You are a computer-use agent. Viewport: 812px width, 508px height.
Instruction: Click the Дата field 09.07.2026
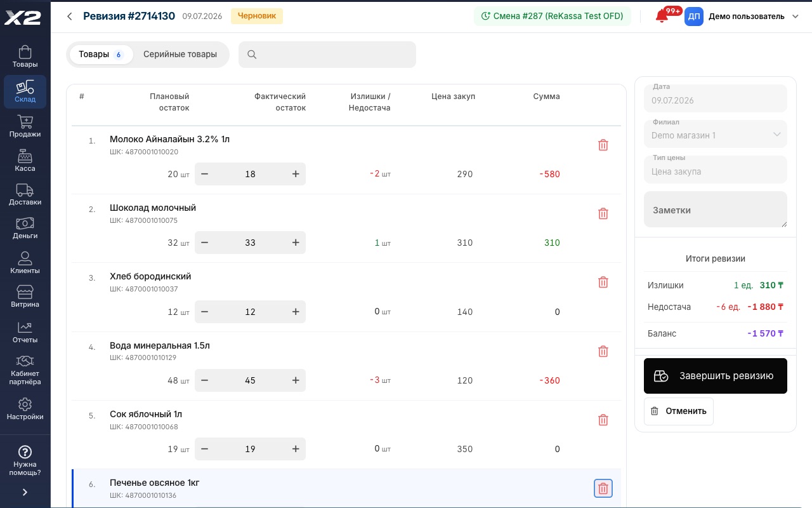[716, 98]
